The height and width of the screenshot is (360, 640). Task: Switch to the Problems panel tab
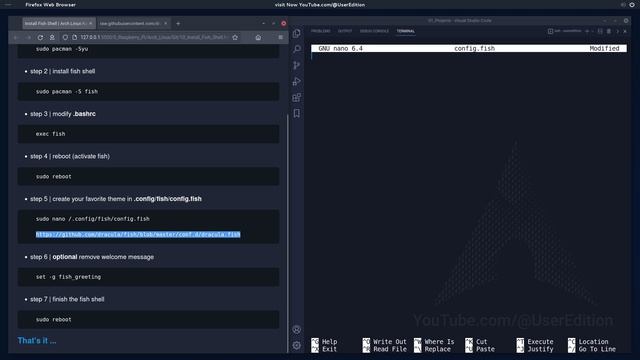pos(321,31)
